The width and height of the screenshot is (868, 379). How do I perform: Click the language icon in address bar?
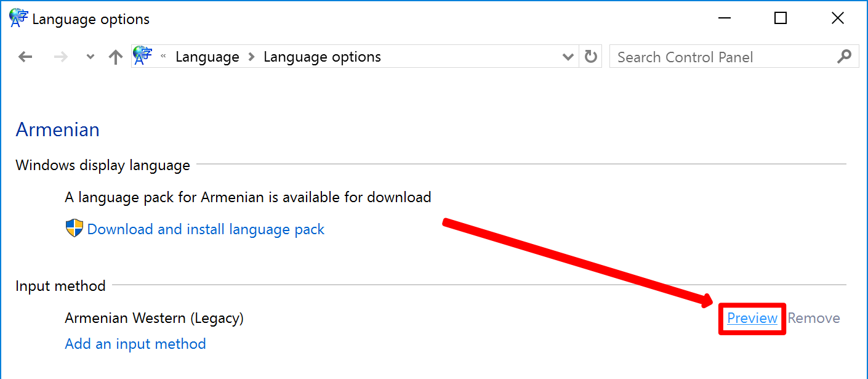click(x=143, y=56)
